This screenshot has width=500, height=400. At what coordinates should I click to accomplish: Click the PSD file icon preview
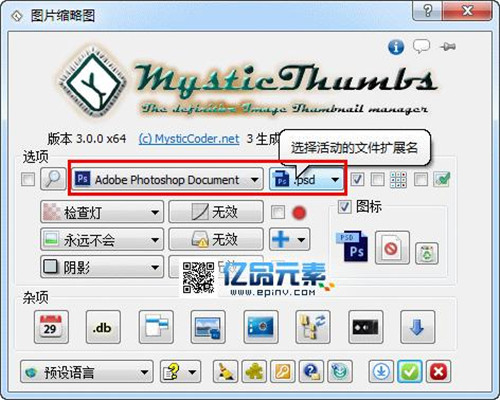(352, 246)
